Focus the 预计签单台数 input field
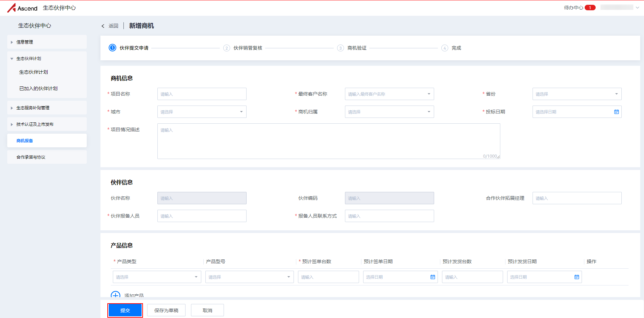The image size is (644, 318). click(328, 277)
